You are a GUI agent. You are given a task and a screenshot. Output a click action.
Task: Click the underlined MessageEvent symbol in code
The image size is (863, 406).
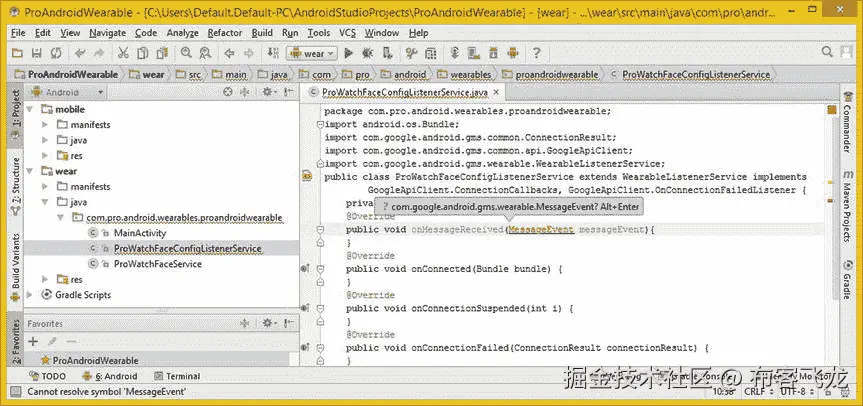click(542, 229)
